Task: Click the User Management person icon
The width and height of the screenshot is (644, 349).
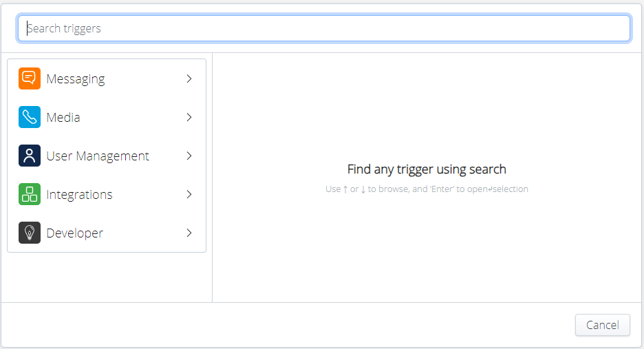Action: [x=30, y=156]
